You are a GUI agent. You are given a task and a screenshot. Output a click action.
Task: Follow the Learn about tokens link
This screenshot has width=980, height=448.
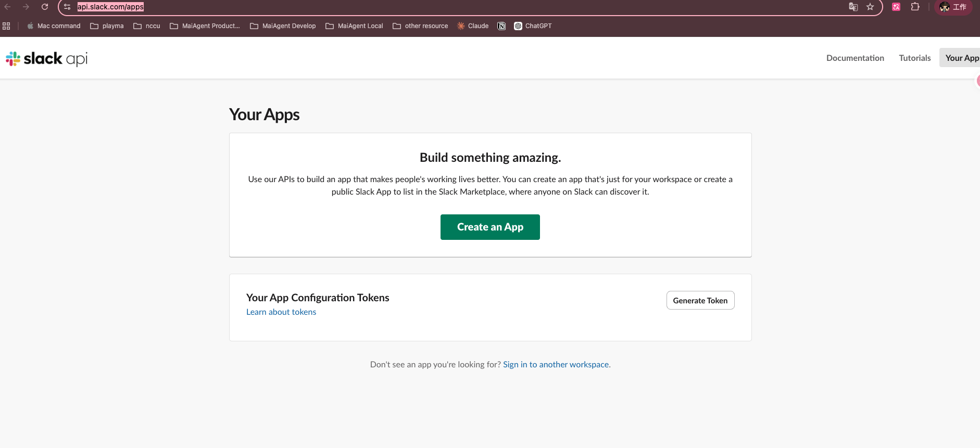pyautogui.click(x=281, y=312)
